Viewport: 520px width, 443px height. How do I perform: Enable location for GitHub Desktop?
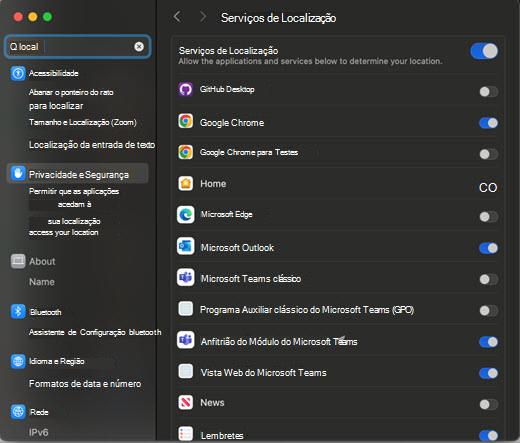pos(489,92)
